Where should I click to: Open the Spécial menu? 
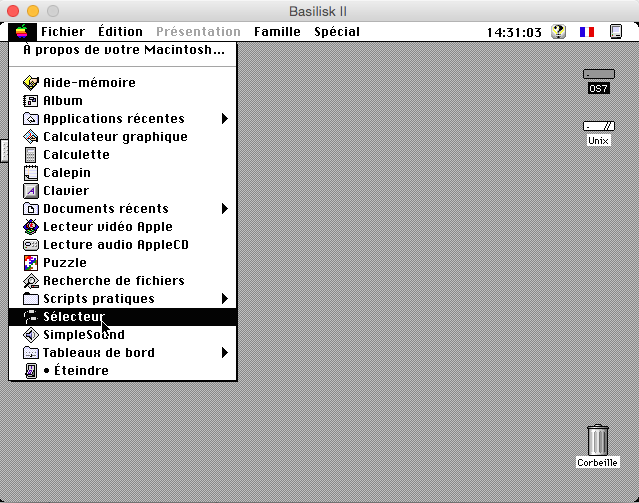(337, 31)
